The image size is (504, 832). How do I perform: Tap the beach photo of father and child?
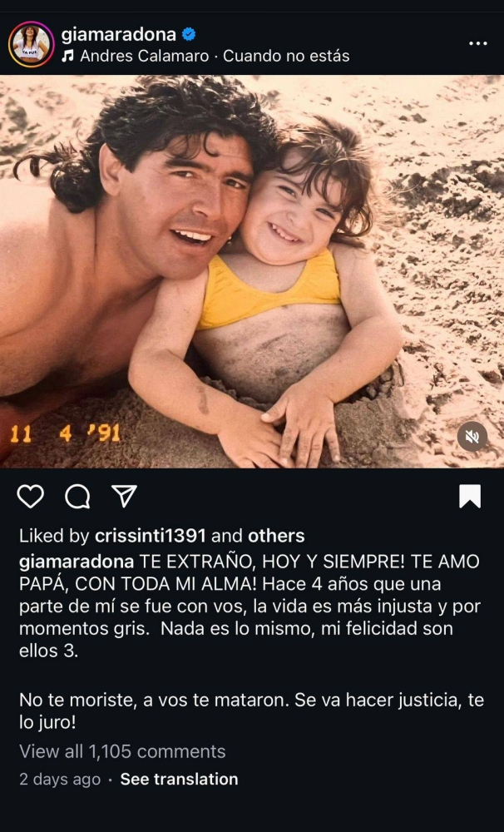[252, 271]
